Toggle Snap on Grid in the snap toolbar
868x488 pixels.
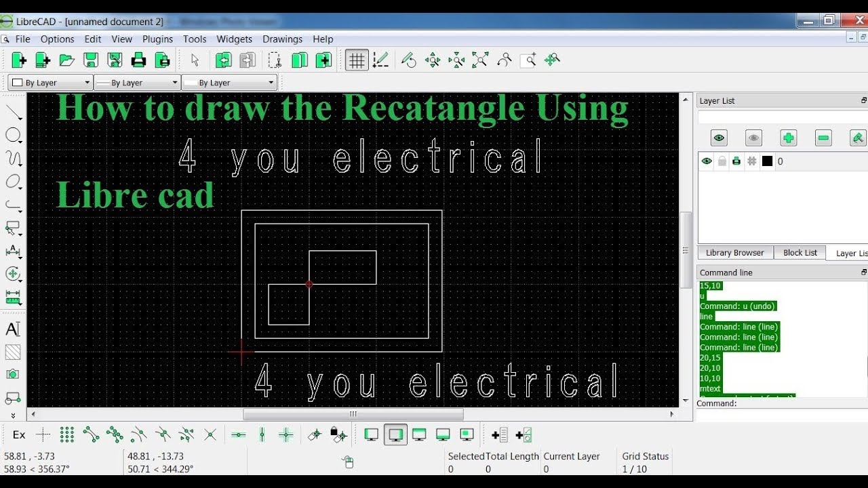point(66,435)
